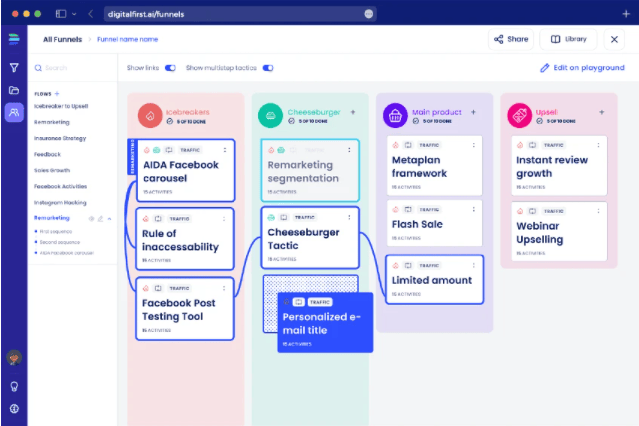
Task: Open AIDA Facebook carousel card options menu
Action: pyautogui.click(x=224, y=149)
